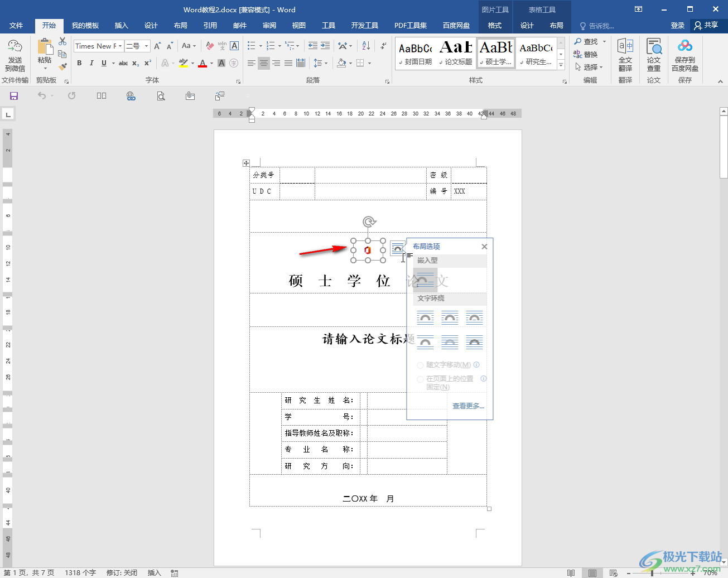Toggle italic formatting

coord(91,63)
